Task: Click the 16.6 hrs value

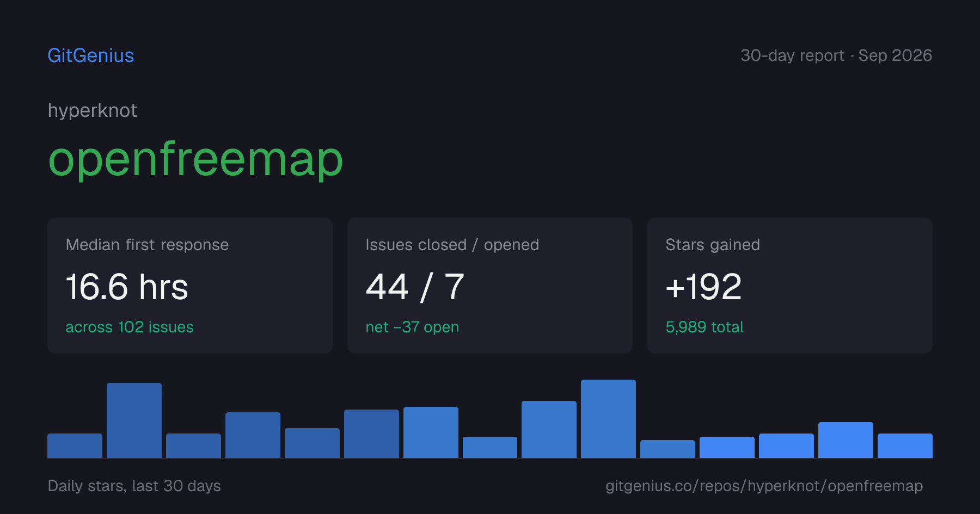Action: pyautogui.click(x=127, y=287)
